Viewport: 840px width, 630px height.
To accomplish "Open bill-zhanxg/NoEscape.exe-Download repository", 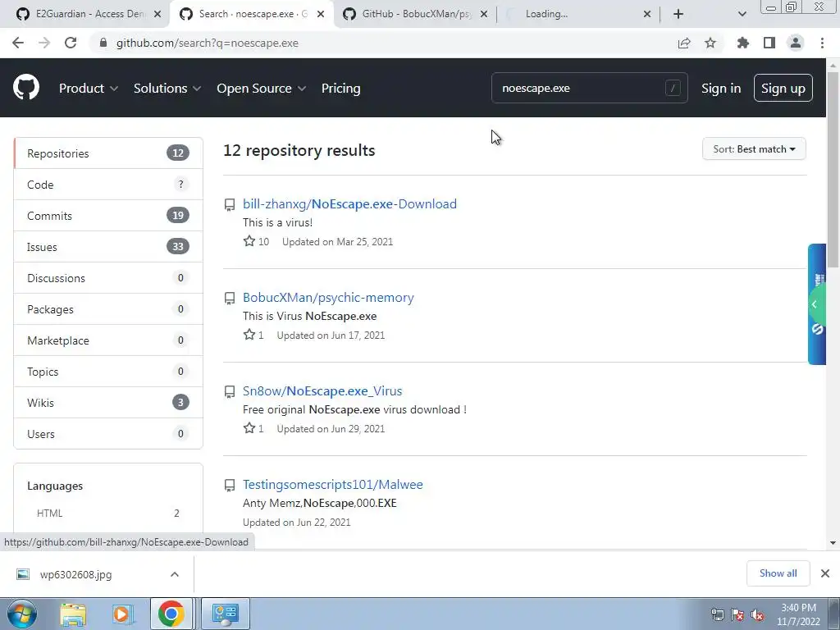I will click(x=349, y=203).
